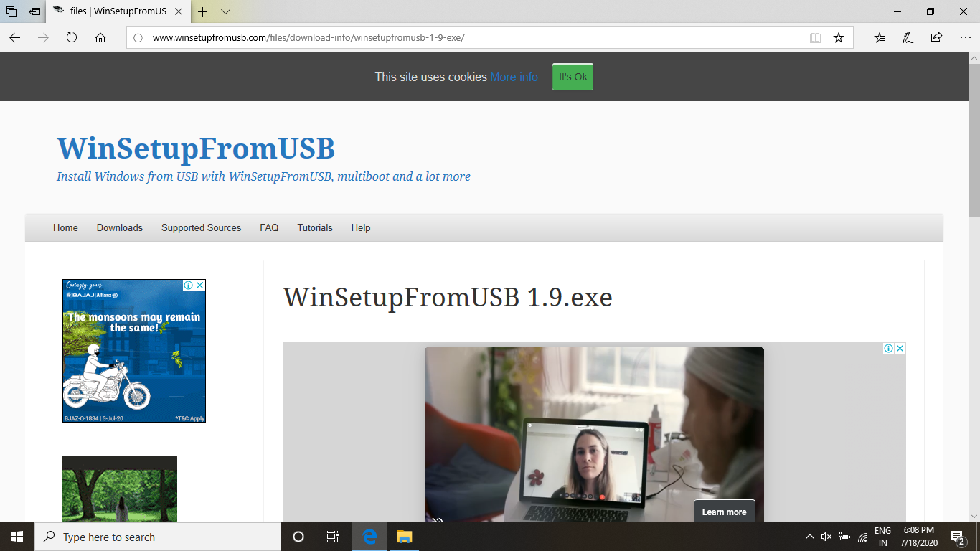The height and width of the screenshot is (551, 980).
Task: Open the Tutorials menu item
Action: [315, 227]
